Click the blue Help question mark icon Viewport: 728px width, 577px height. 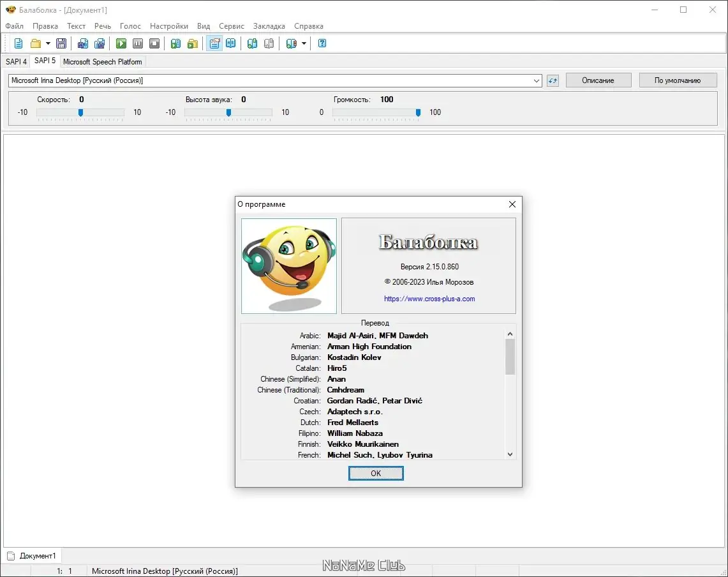[322, 43]
